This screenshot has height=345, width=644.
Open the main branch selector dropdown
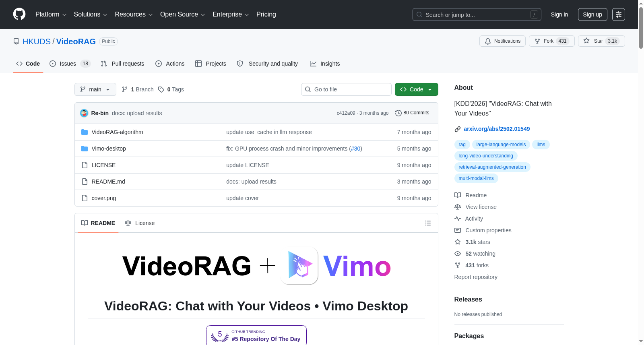[95, 89]
